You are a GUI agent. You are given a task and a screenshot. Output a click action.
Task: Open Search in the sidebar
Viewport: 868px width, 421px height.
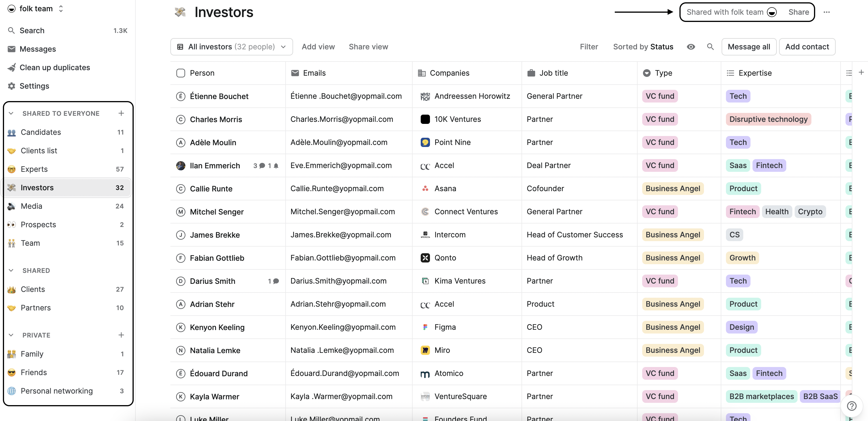point(67,30)
